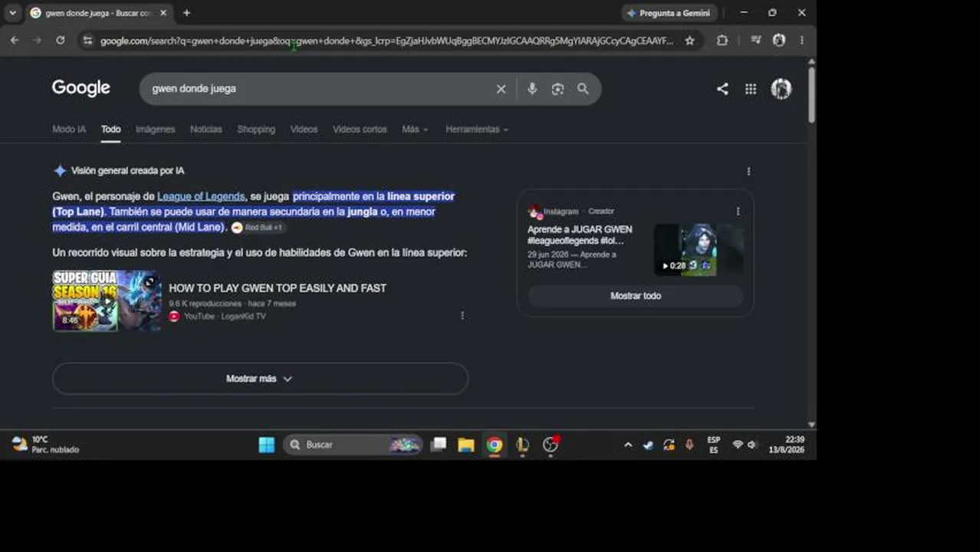Viewport: 980px width, 552px height.
Task: Switch to Imágenes tab
Action: (156, 130)
